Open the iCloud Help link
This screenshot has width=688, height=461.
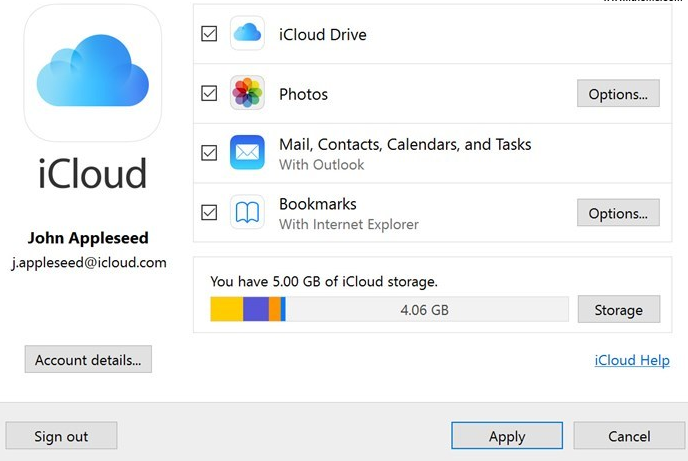632,360
